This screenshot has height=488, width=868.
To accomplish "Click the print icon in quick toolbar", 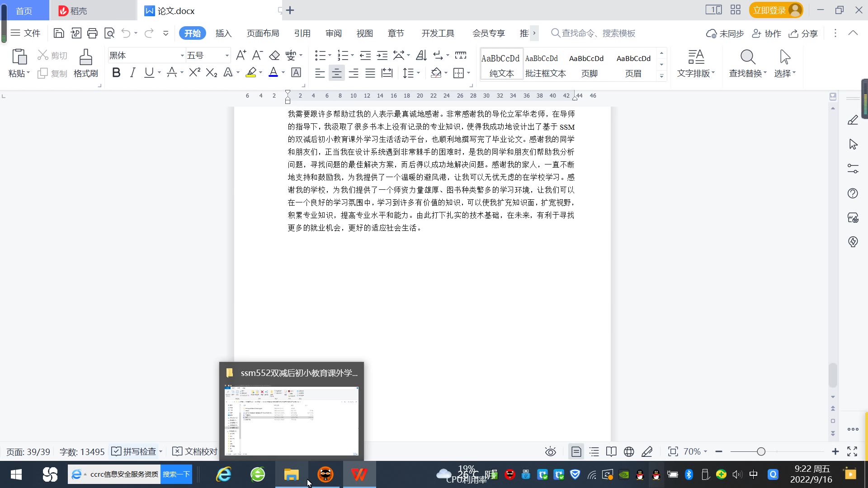I will pyautogui.click(x=92, y=33).
